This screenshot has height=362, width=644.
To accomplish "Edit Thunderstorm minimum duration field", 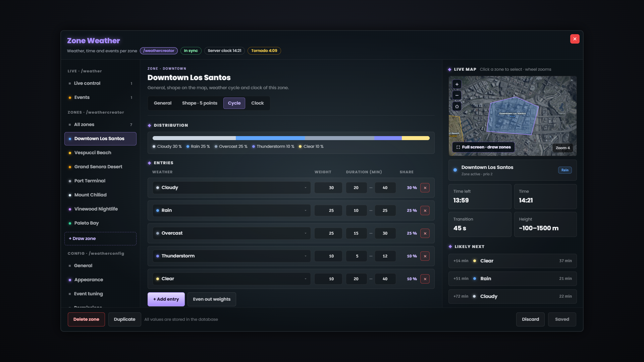I will coord(356,256).
